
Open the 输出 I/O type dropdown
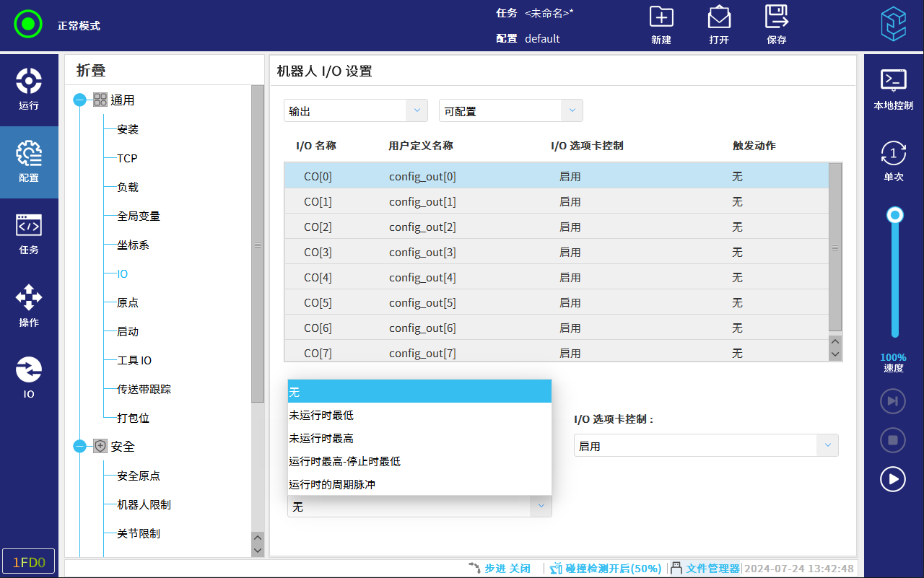[x=355, y=111]
